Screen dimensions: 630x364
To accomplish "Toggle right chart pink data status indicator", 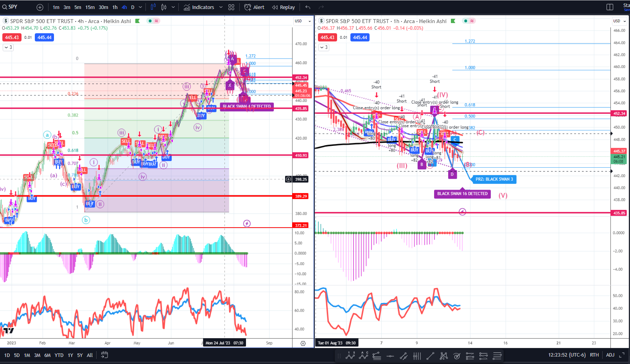I will coord(472,21).
